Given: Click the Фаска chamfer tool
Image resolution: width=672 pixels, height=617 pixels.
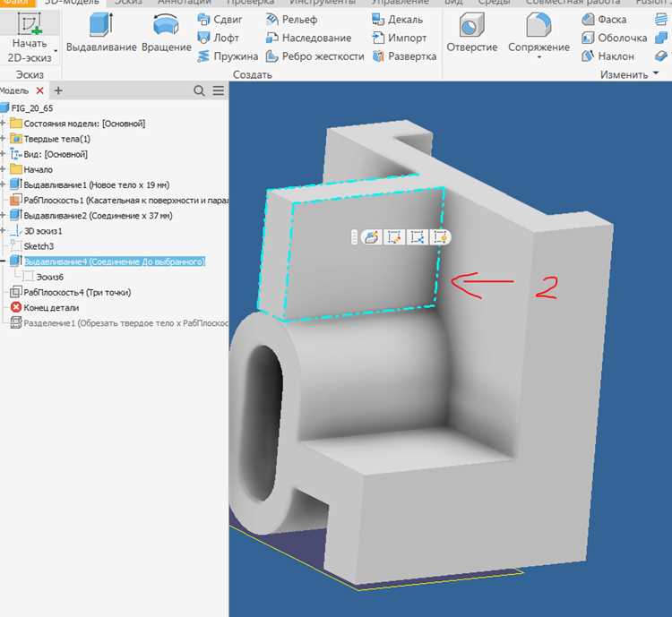Looking at the screenshot, I should pos(604,20).
